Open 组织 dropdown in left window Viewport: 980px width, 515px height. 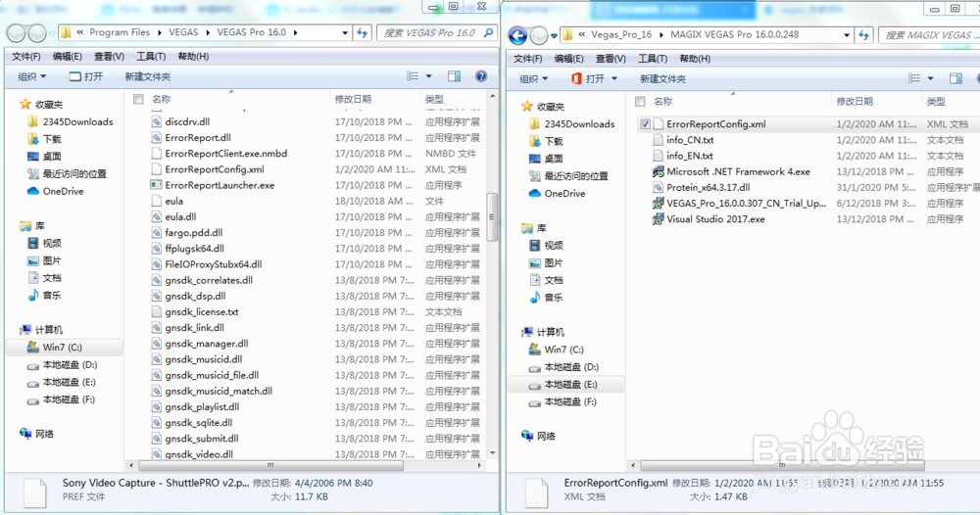[x=32, y=76]
